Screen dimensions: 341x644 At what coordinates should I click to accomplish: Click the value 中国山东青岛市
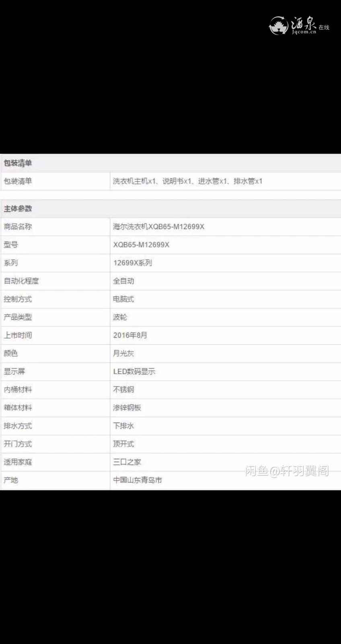tap(138, 480)
